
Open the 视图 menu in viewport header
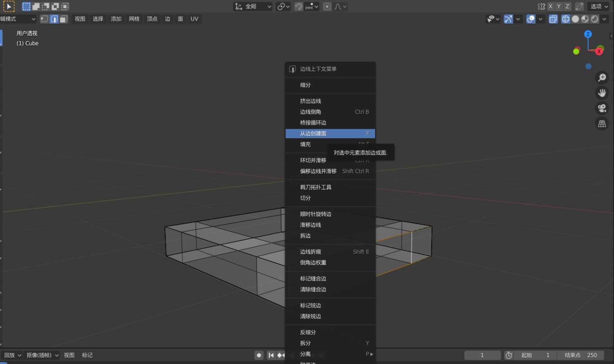[80, 19]
